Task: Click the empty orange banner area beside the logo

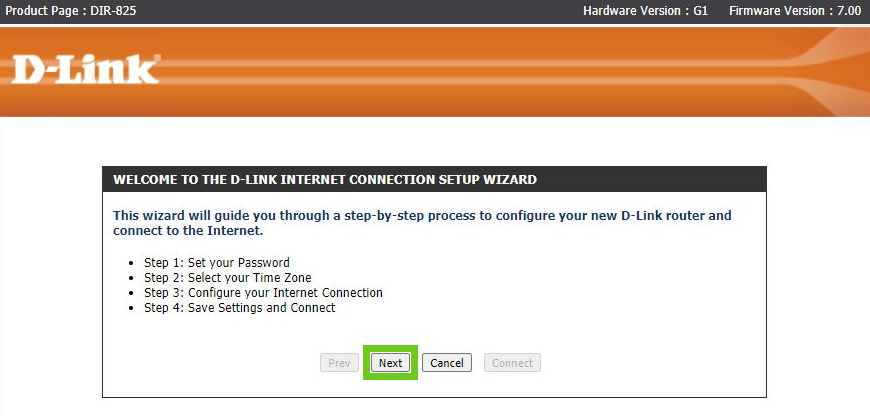Action: [450, 70]
